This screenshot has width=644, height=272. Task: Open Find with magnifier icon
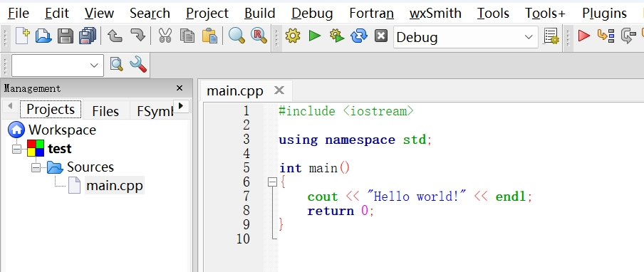237,36
